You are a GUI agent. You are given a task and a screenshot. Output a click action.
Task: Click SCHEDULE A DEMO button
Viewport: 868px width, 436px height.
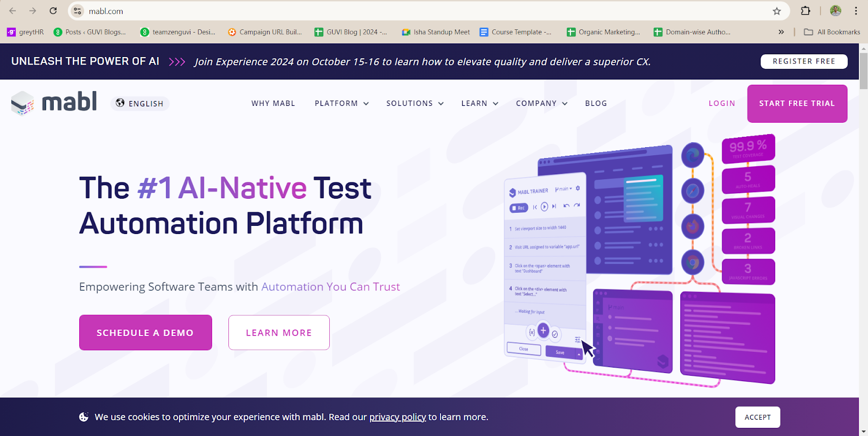click(x=145, y=332)
